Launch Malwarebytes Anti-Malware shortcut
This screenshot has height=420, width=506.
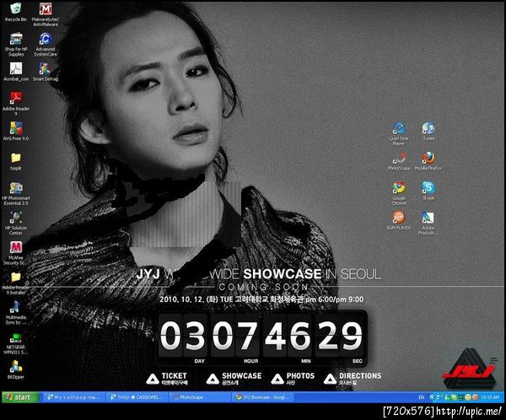(46, 13)
